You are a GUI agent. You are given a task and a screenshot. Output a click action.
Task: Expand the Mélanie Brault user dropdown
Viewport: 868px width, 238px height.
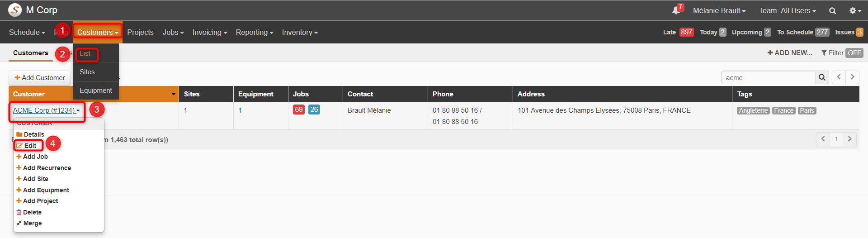pyautogui.click(x=719, y=10)
